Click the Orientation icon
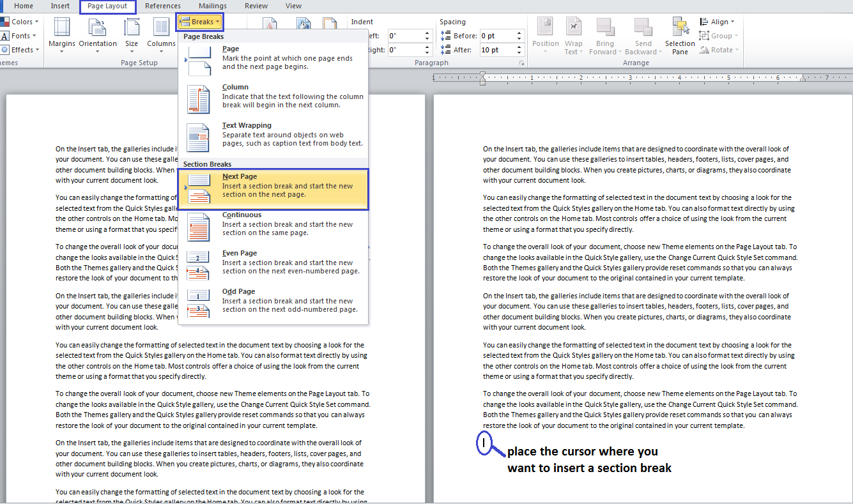 pos(97,27)
